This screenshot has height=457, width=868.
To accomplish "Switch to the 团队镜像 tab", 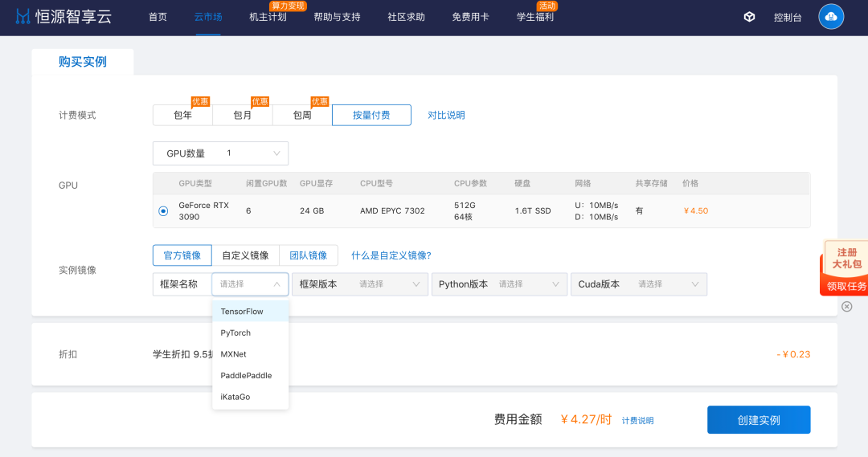I will pyautogui.click(x=309, y=255).
